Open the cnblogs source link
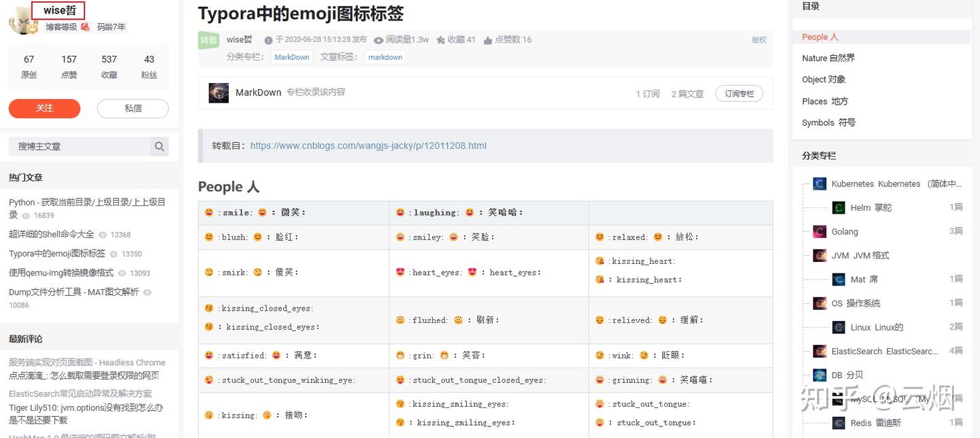980x438 pixels. click(x=368, y=146)
